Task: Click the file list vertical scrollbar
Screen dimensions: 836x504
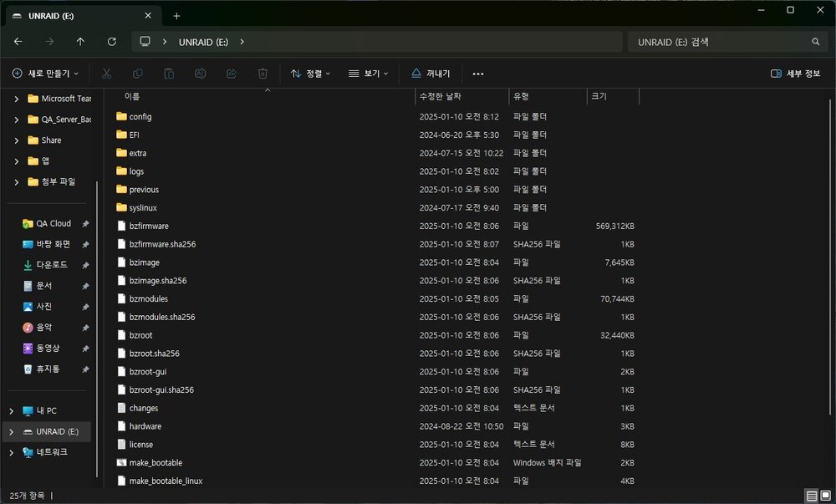Action: [x=829, y=257]
